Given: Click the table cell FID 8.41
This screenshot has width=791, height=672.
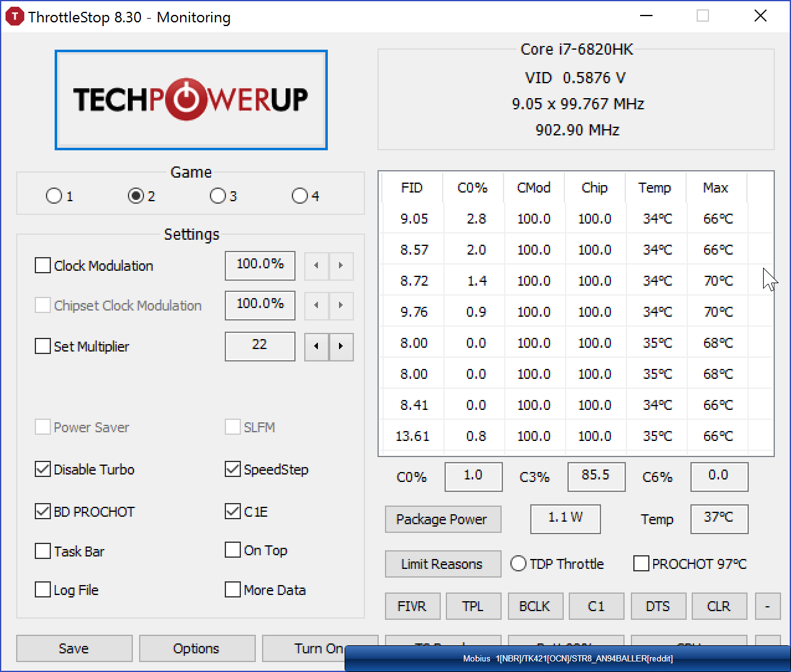Looking at the screenshot, I should pyautogui.click(x=414, y=405).
